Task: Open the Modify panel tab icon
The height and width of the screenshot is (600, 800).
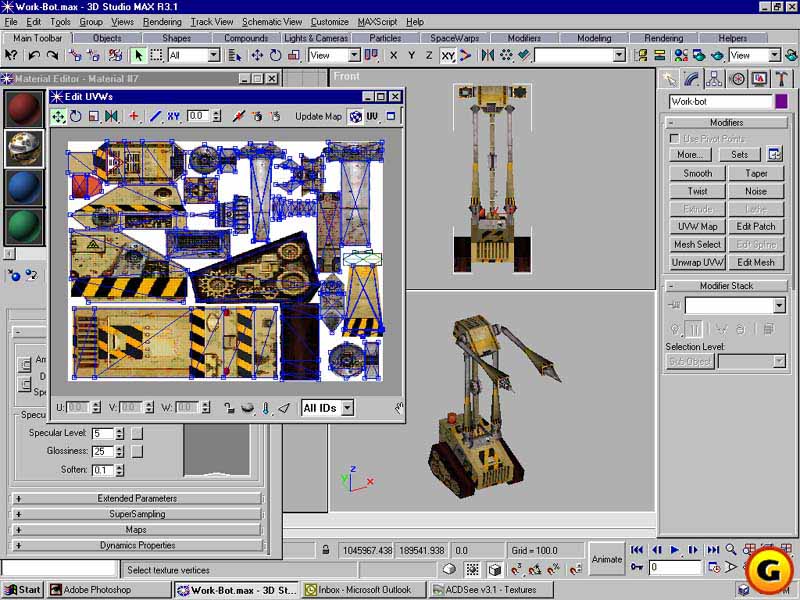Action: point(691,79)
